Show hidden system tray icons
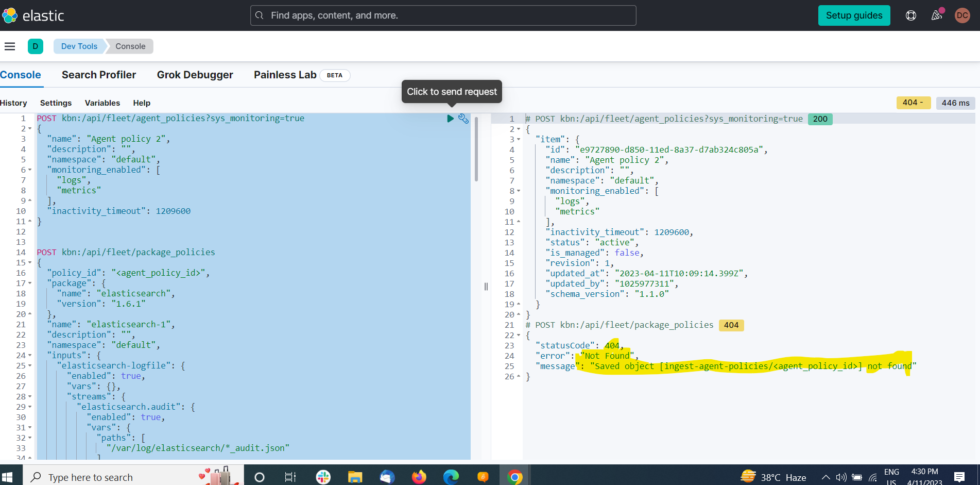Image resolution: width=980 pixels, height=485 pixels. click(826, 477)
